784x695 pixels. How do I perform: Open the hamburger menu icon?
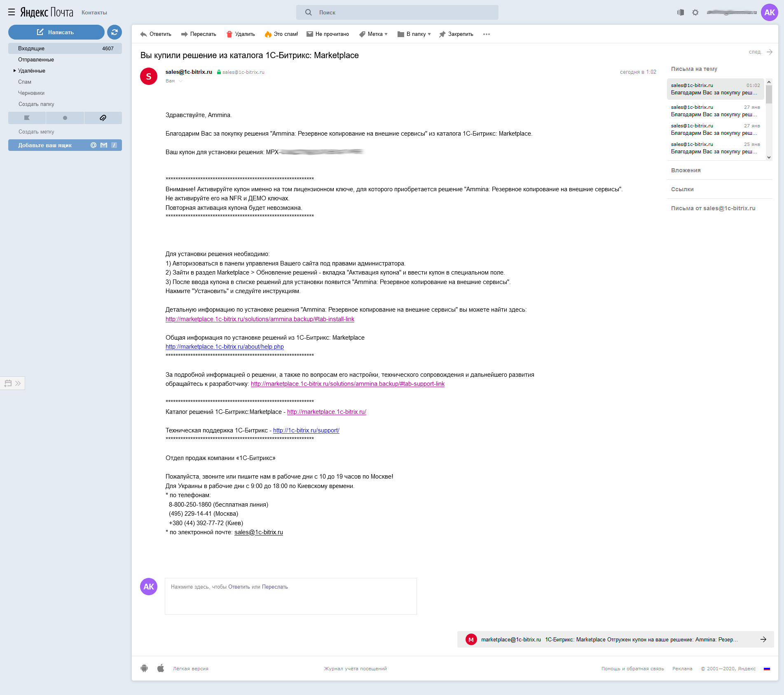tap(12, 12)
